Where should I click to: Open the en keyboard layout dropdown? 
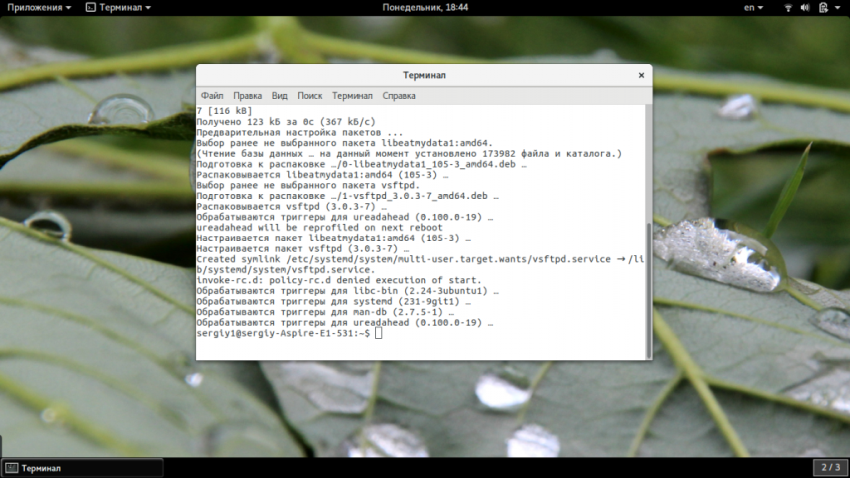click(x=755, y=7)
